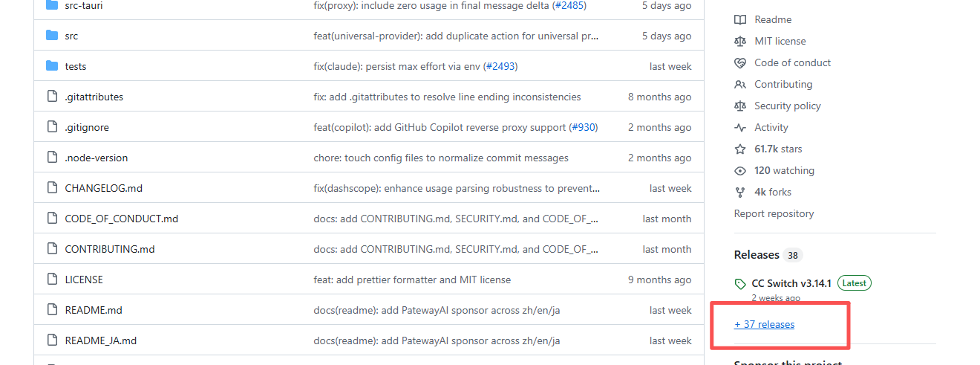Click the stars icon beside 61.7k stars
The image size is (980, 365).
(x=739, y=149)
